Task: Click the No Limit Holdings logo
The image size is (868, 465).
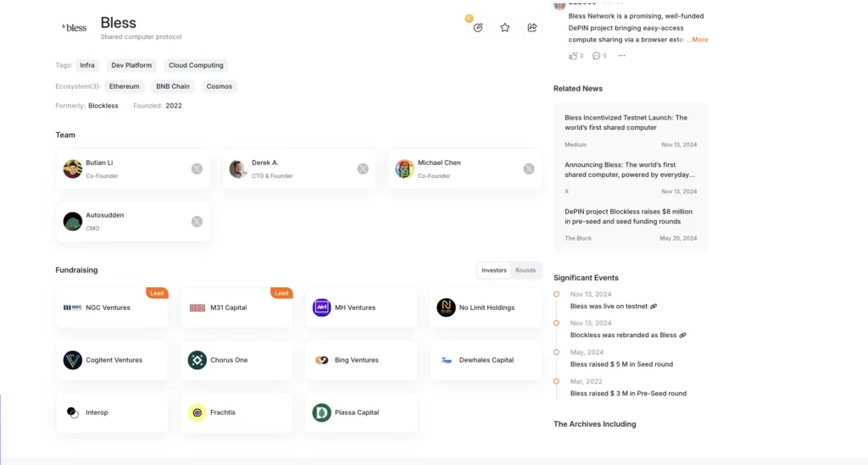Action: [446, 307]
